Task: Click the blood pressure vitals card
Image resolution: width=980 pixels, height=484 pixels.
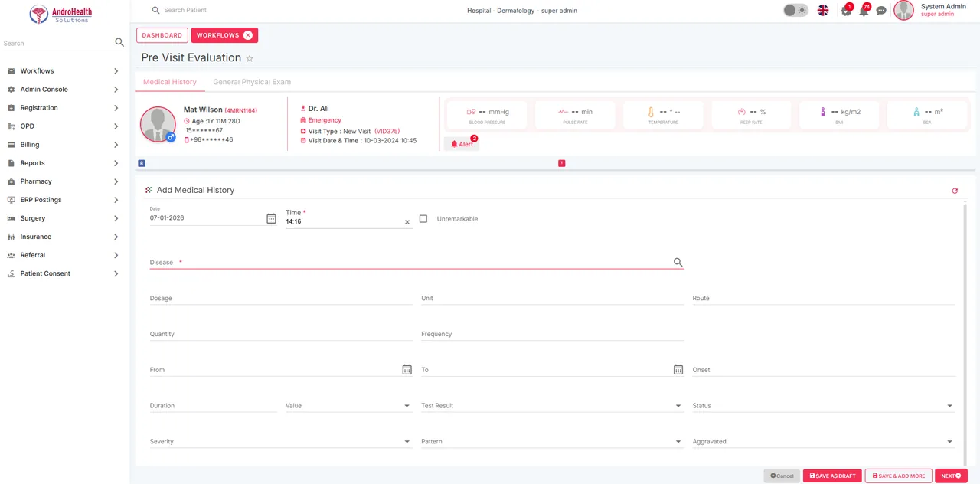Action: pyautogui.click(x=487, y=114)
